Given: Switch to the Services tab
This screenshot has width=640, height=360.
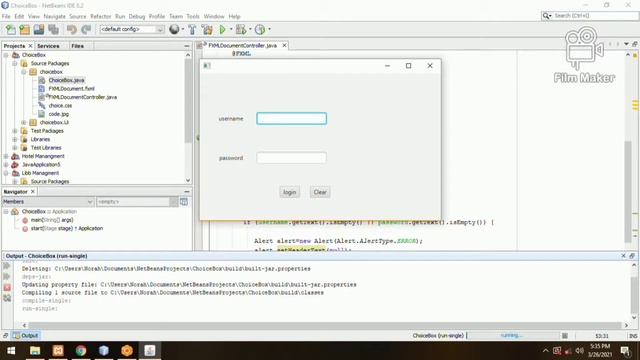Looking at the screenshot, I should [x=48, y=46].
